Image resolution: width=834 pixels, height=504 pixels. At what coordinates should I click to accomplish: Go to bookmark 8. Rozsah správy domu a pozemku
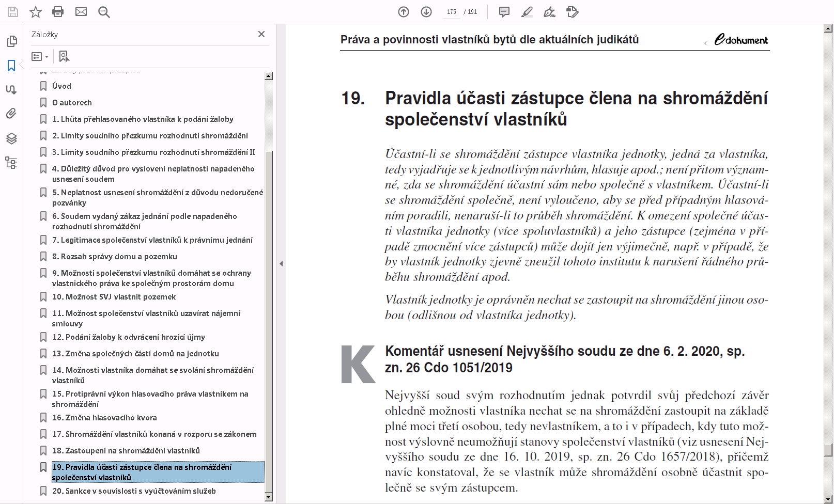[115, 257]
